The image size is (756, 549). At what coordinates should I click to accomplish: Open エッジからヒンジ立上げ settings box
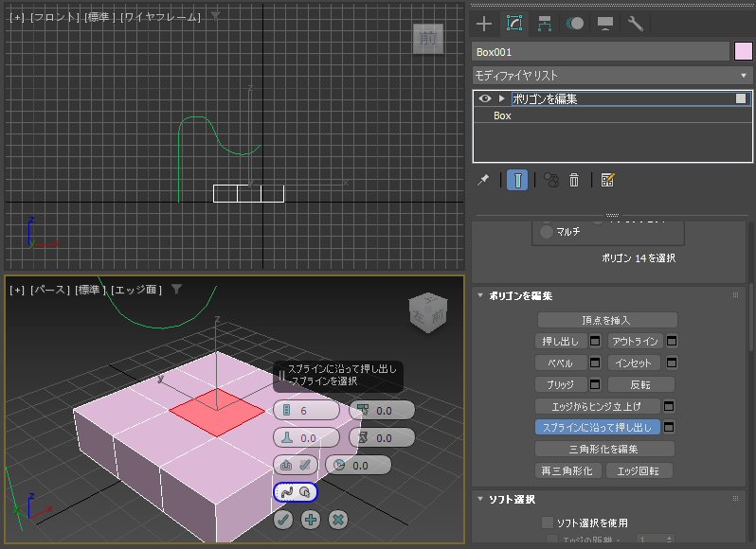[668, 406]
